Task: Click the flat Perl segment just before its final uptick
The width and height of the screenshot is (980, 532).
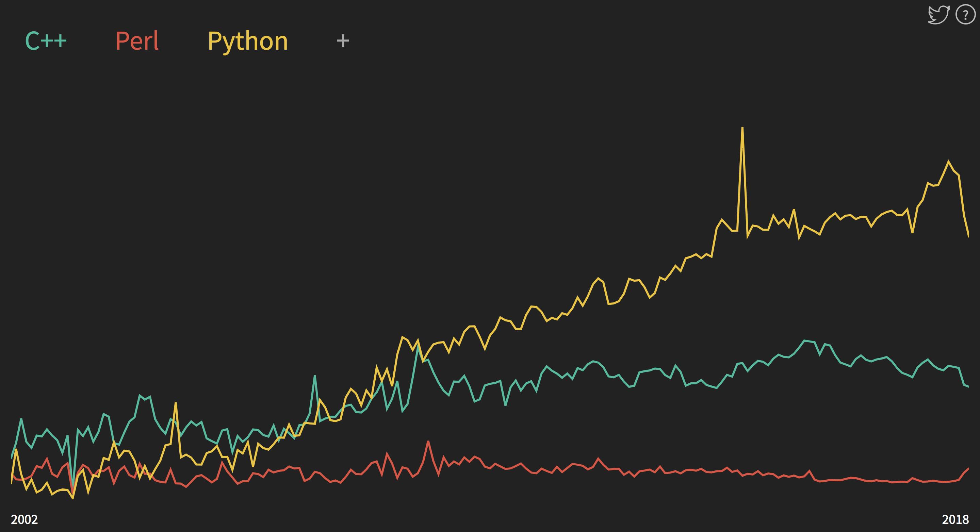Action: (944, 481)
